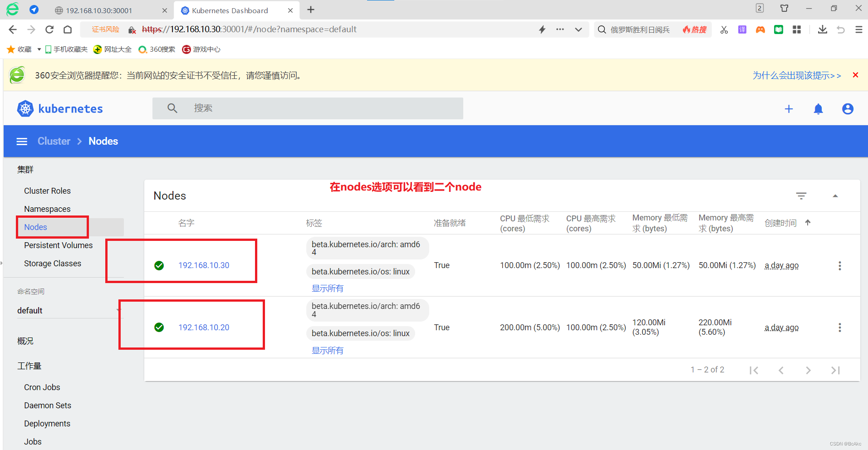Open Daemon Sets in sidebar
The height and width of the screenshot is (450, 868).
point(48,406)
